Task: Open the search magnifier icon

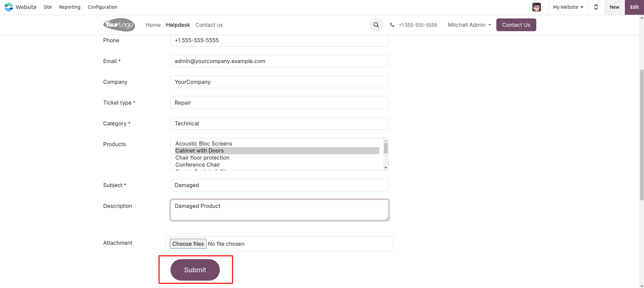Action: tap(376, 25)
